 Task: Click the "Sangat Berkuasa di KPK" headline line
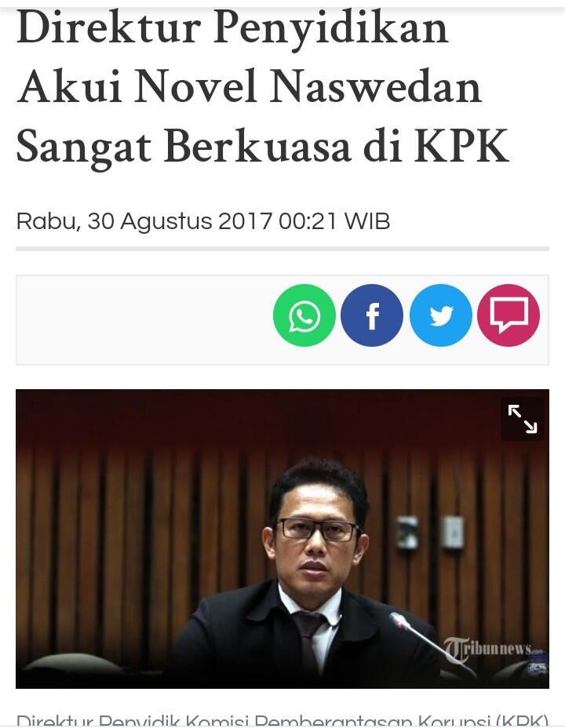click(x=263, y=147)
